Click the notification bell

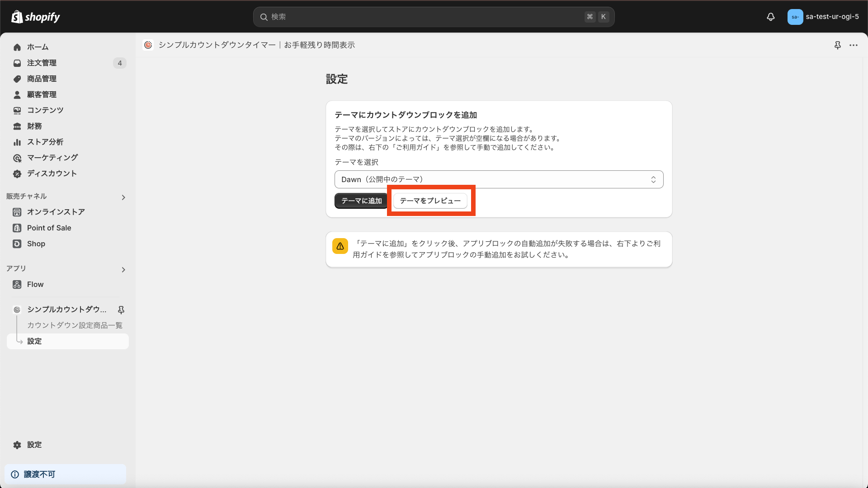(x=770, y=17)
